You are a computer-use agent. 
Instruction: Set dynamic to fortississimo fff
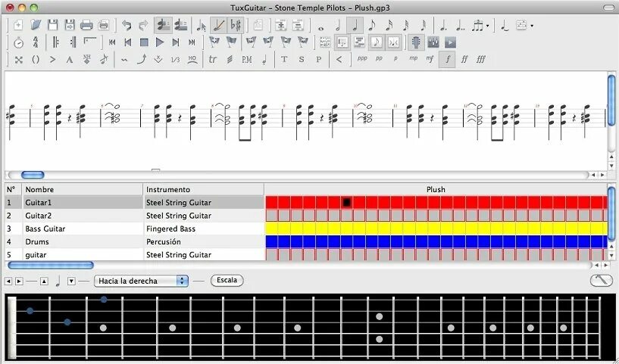click(480, 60)
